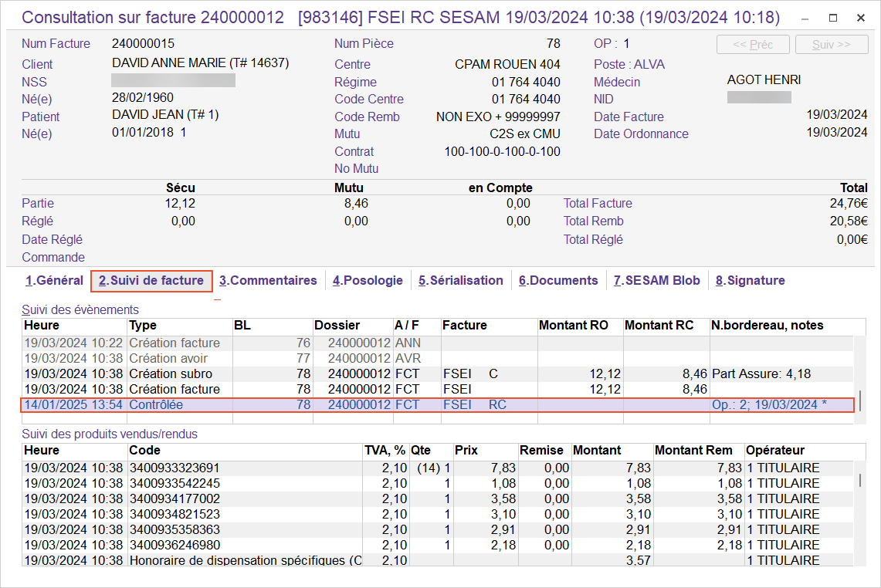Switch to the Commentaires tab
This screenshot has width=881, height=588.
click(268, 281)
